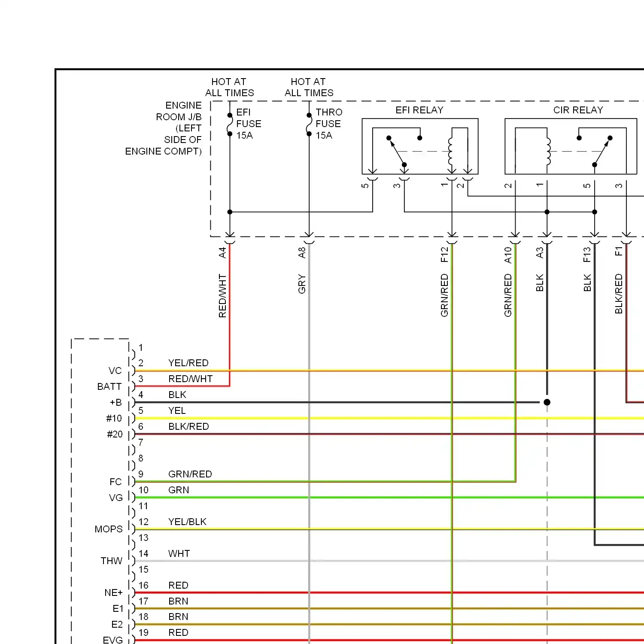Click pin number 13 of the ECU connector
This screenshot has width=644, height=644.
point(143,538)
